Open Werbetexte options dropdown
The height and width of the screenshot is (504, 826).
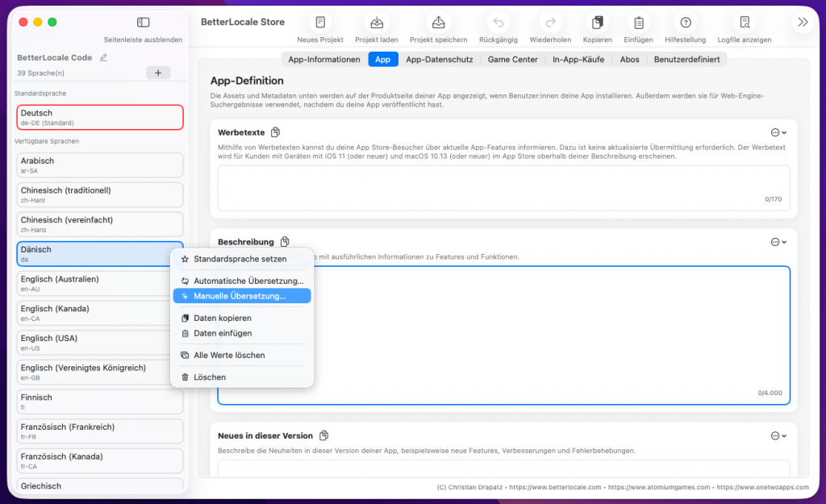click(x=778, y=132)
